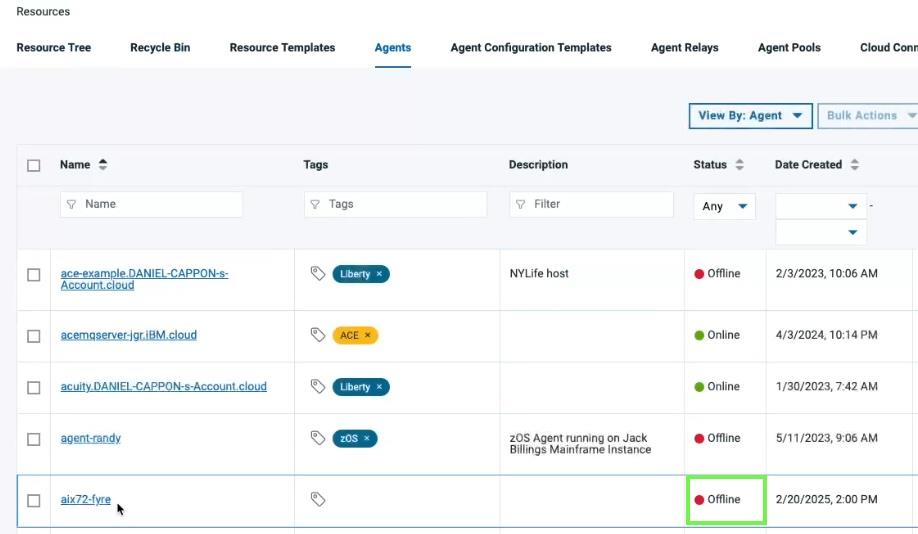The width and height of the screenshot is (918, 534).
Task: Open the View By: Agent dropdown
Action: pyautogui.click(x=750, y=116)
